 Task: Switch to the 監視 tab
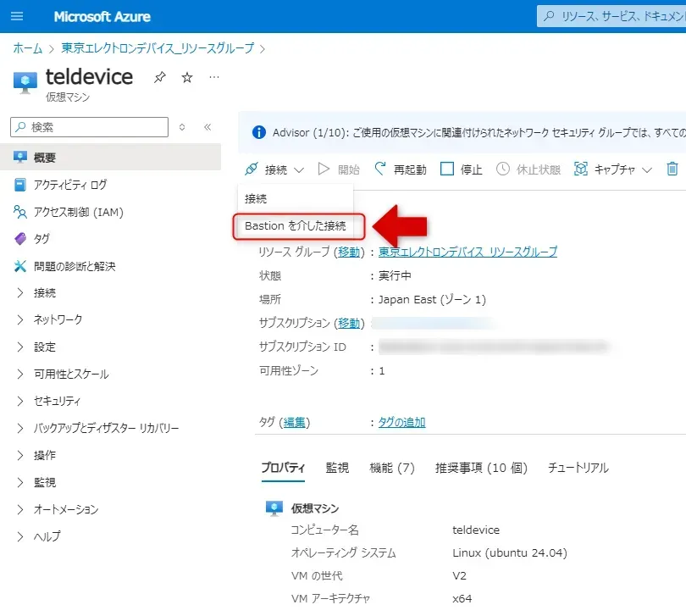337,468
